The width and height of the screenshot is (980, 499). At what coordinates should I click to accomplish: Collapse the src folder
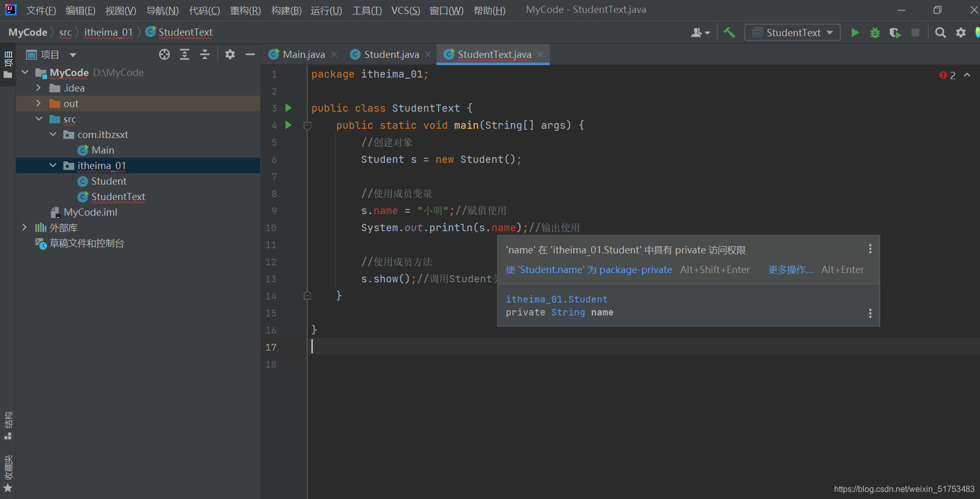tap(39, 119)
